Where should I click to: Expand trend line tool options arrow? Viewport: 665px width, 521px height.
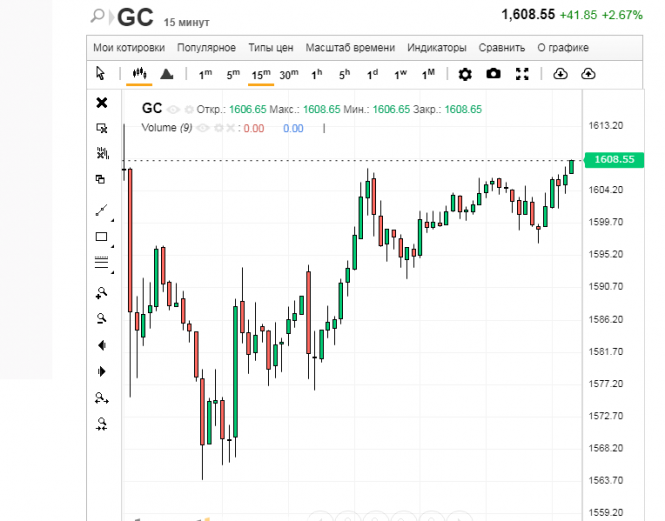click(x=112, y=220)
